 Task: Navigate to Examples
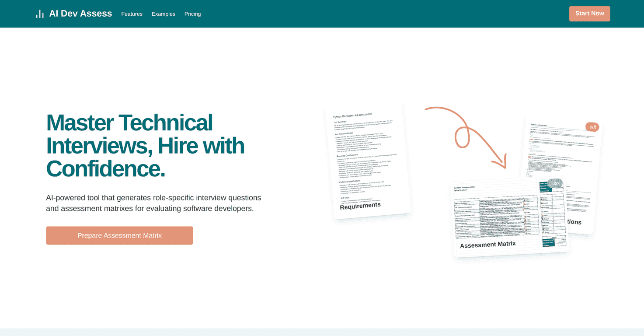click(163, 14)
